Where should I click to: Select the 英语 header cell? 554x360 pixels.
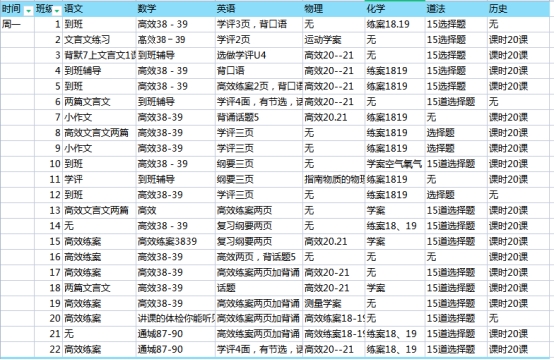coord(259,9)
